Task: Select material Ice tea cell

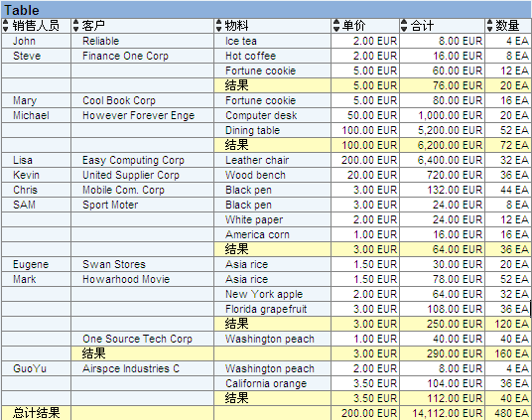Action: (x=272, y=41)
